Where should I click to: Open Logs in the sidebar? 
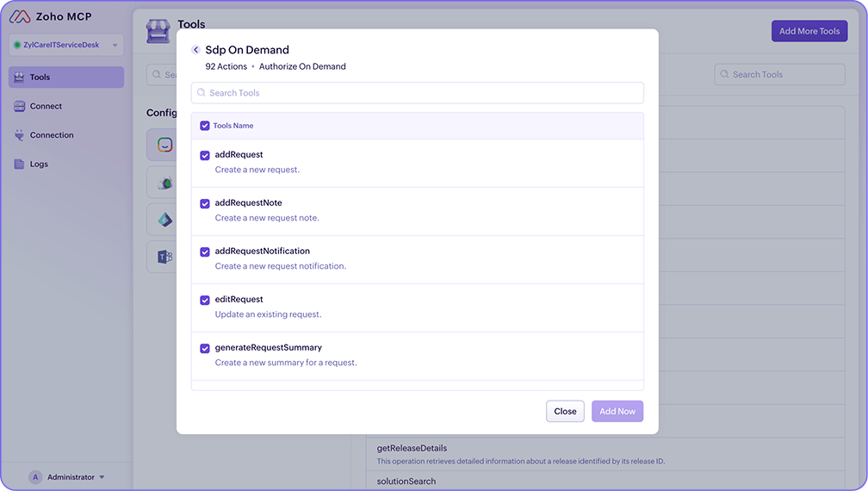(x=65, y=164)
